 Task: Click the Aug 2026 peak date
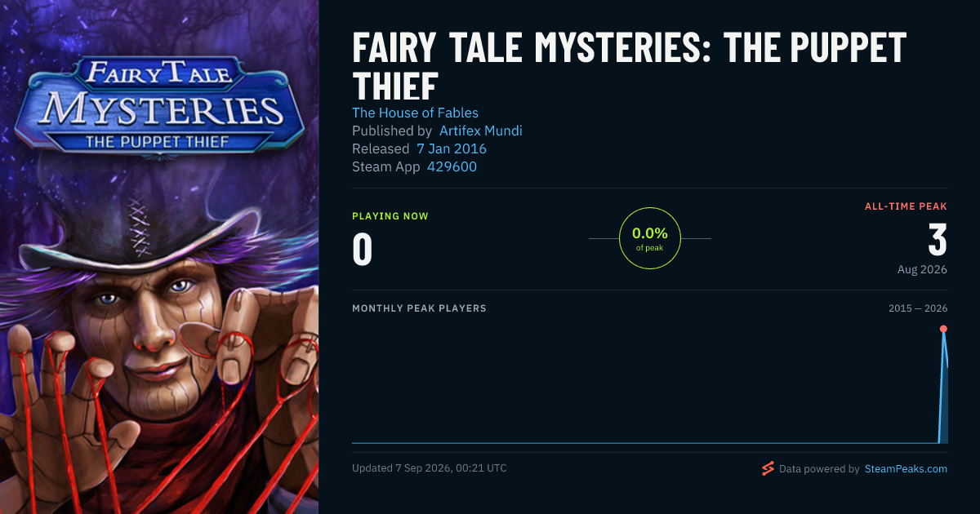pos(922,269)
